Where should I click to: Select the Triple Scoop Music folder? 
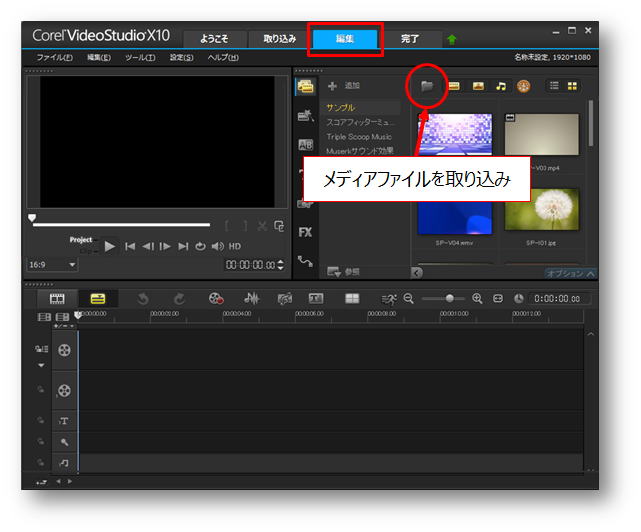[x=359, y=137]
